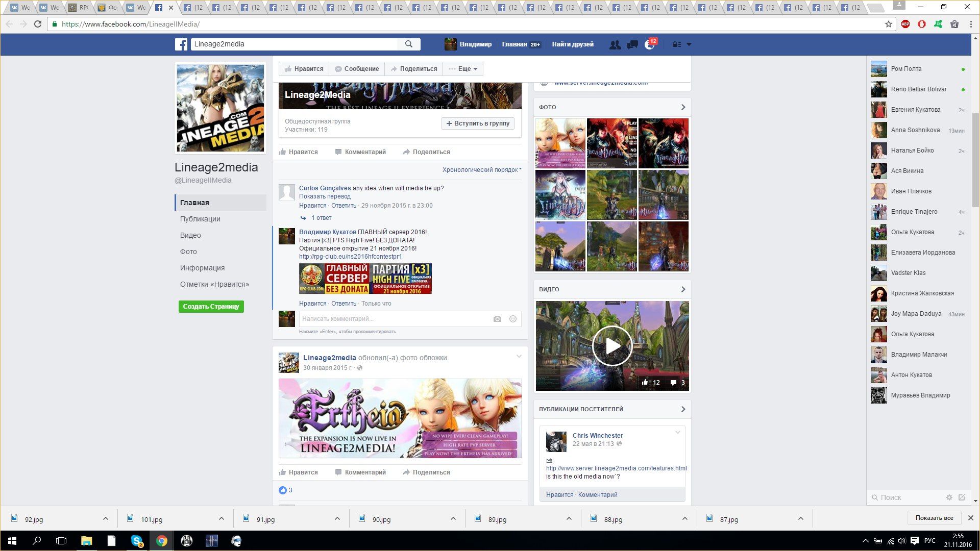Click Показать все downloads button
Screen dimensions: 980x551
tap(934, 518)
